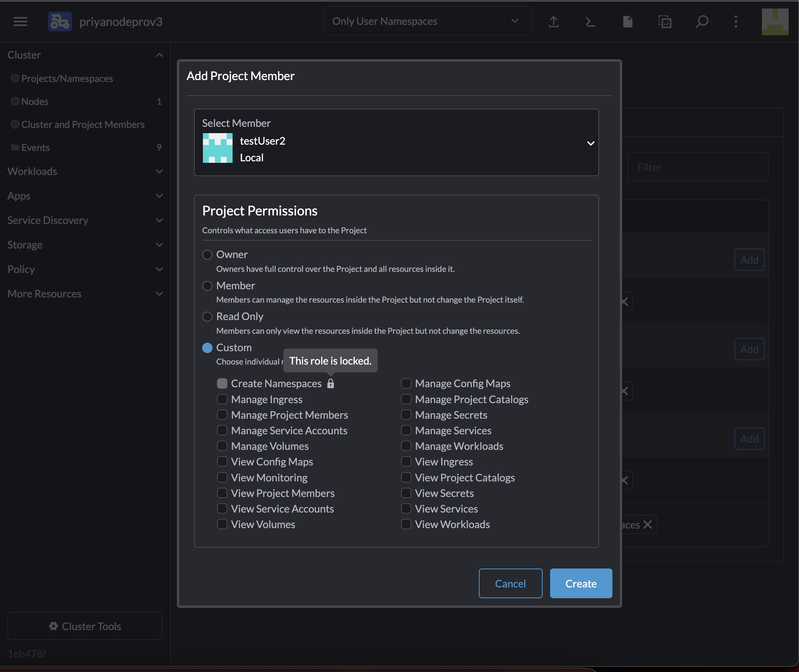The image size is (799, 672).
Task: Open the Only User Namespaces dropdown
Action: 427,21
